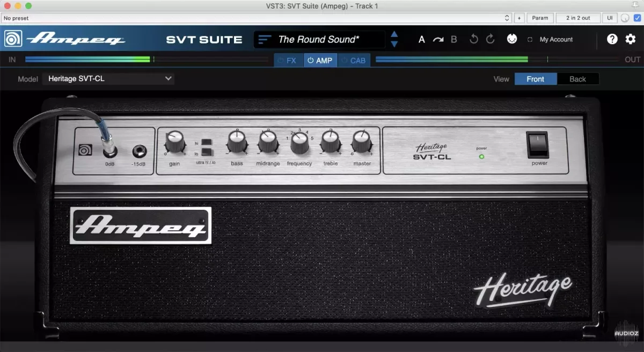Open the Model dropdown Heritage SVT-CL
Screen dimensions: 644x352
tap(108, 79)
